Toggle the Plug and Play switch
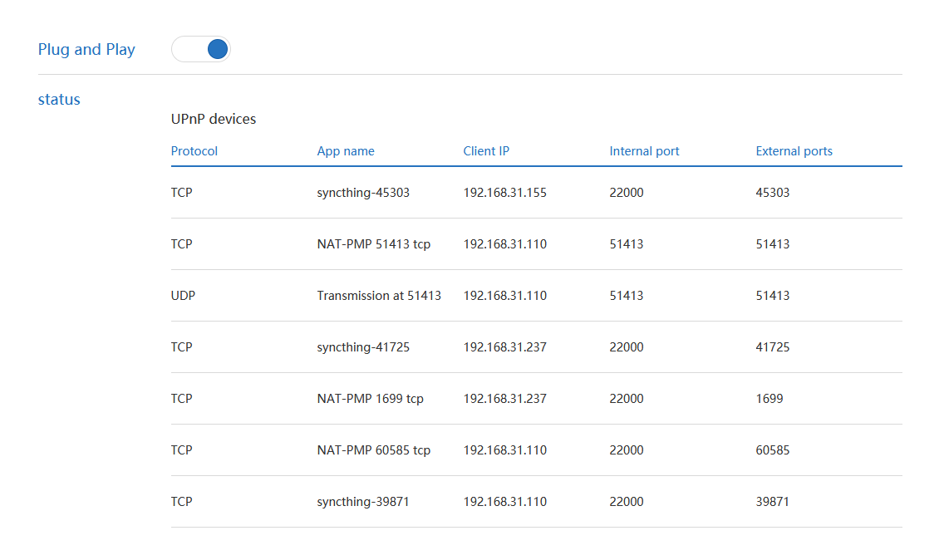The image size is (944, 560). point(200,49)
